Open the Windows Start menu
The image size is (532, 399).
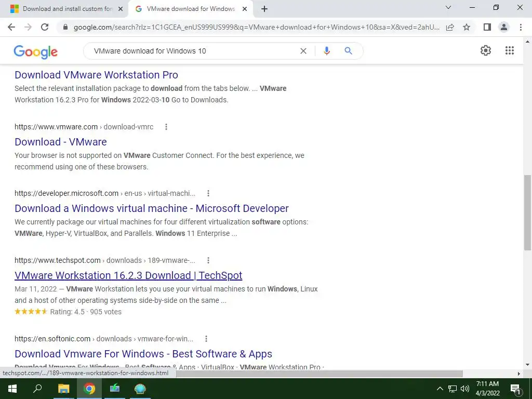tap(12, 389)
